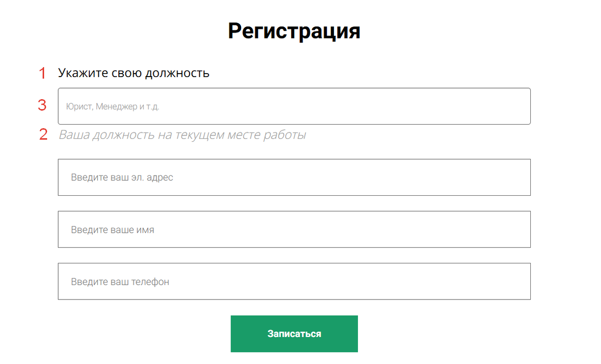The height and width of the screenshot is (364, 601).
Task: Select the field directly above the Записаться button
Action: pyautogui.click(x=294, y=281)
